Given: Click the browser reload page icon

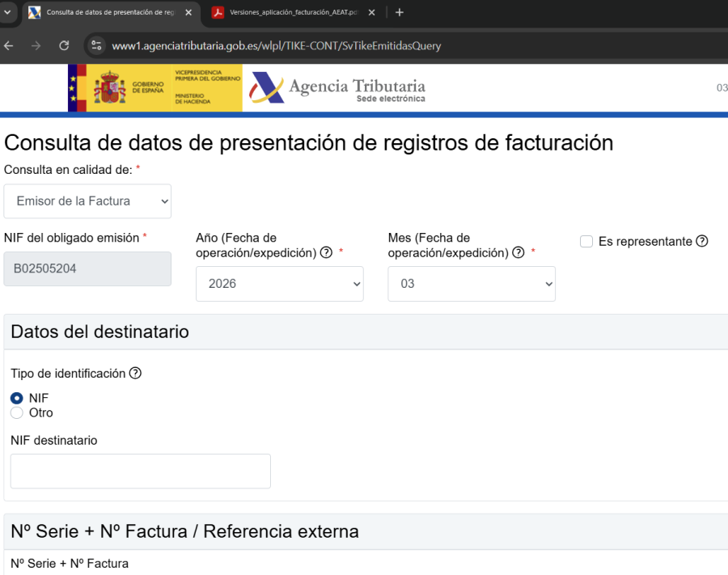Looking at the screenshot, I should click(64, 45).
